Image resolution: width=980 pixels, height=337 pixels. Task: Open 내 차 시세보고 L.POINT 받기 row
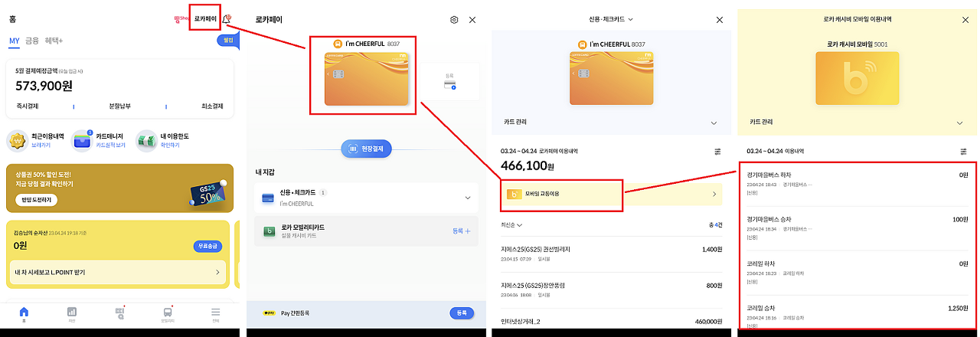118,272
